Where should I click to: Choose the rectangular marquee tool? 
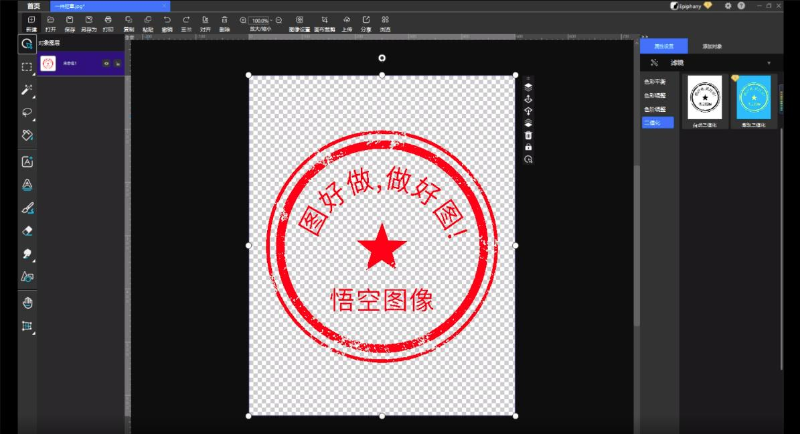tap(27, 66)
